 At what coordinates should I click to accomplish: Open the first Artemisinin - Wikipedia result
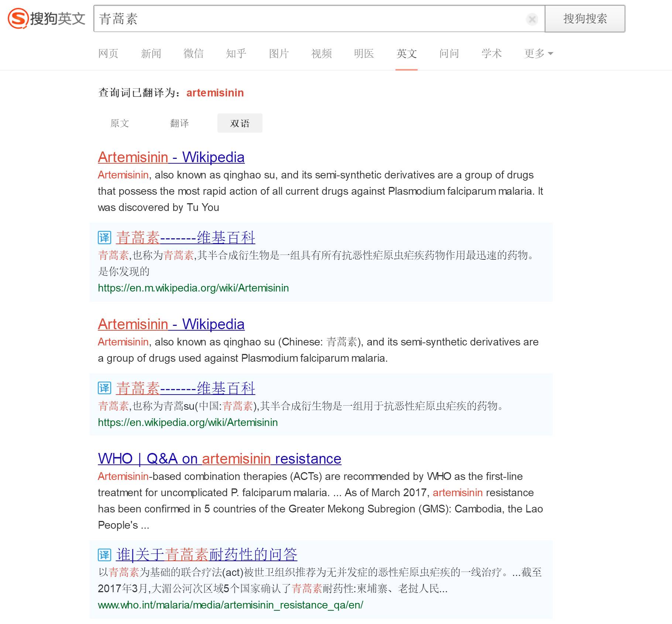[x=171, y=157]
